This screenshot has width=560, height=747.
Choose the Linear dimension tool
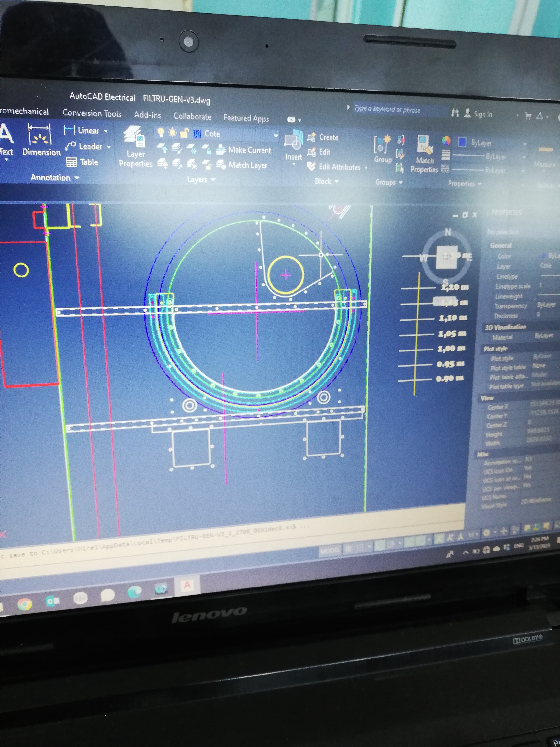(x=82, y=130)
